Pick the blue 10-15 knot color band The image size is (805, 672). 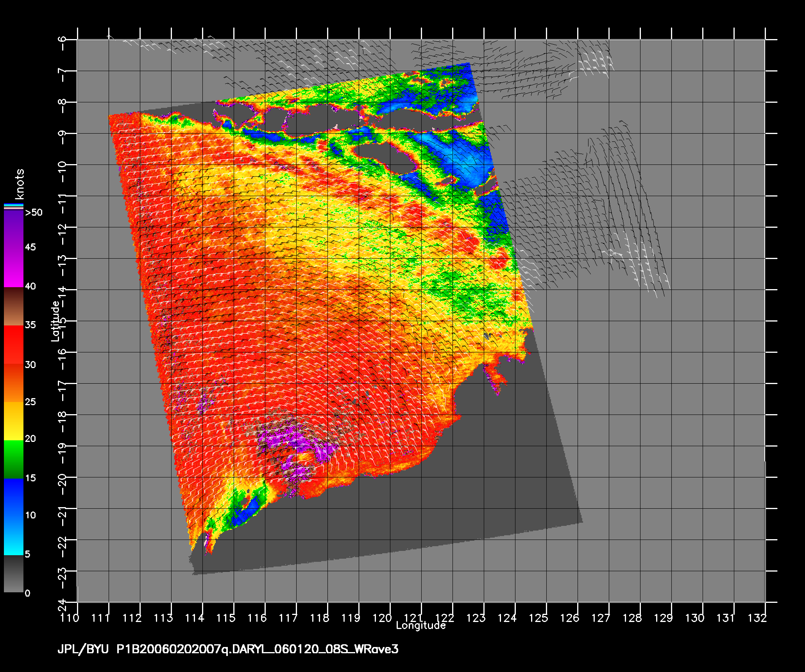click(14, 498)
